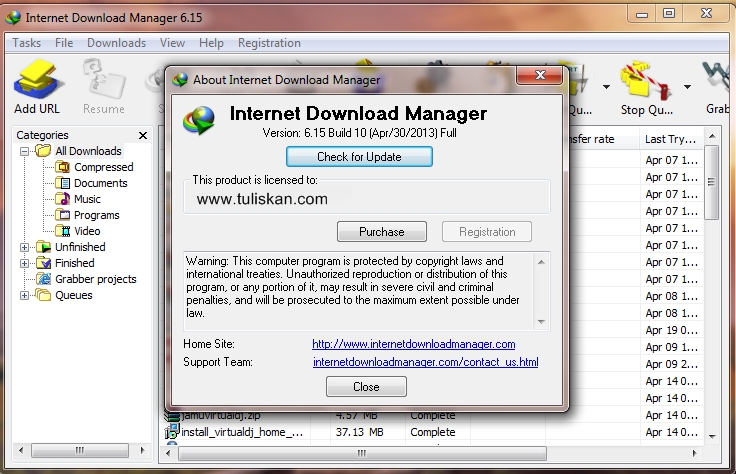The height and width of the screenshot is (474, 736).
Task: Click the Categories panel scroll left arrow
Action: (x=21, y=450)
